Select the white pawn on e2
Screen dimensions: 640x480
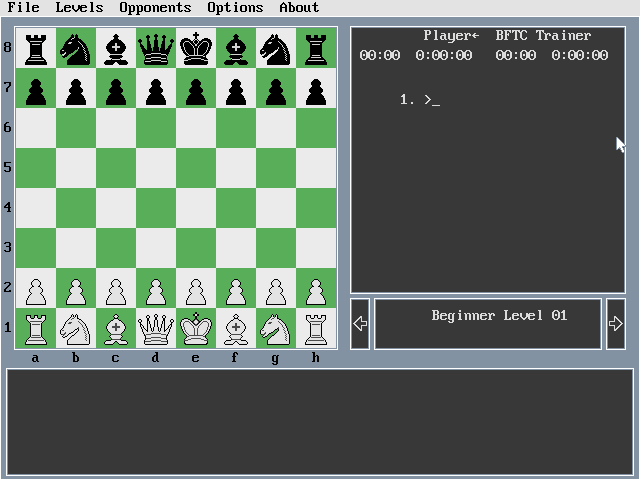[196, 288]
